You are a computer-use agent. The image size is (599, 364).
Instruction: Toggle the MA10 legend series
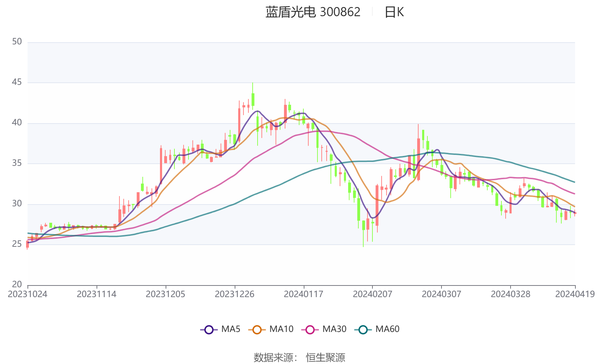coord(271,330)
